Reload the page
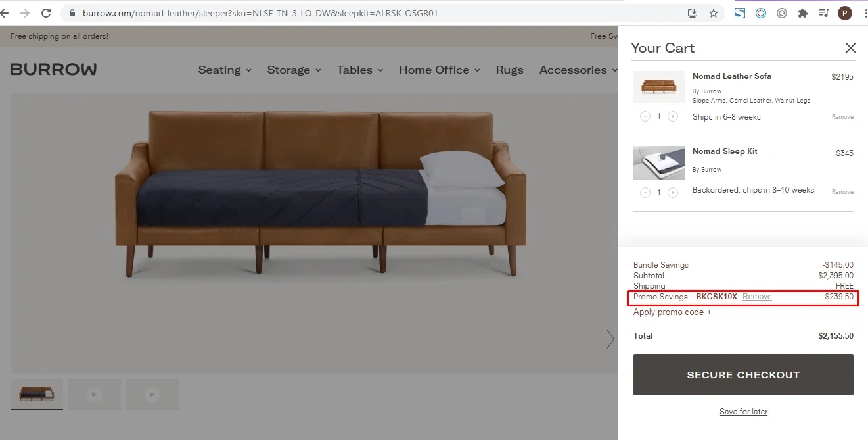Viewport: 868px width, 440px height. (46, 13)
